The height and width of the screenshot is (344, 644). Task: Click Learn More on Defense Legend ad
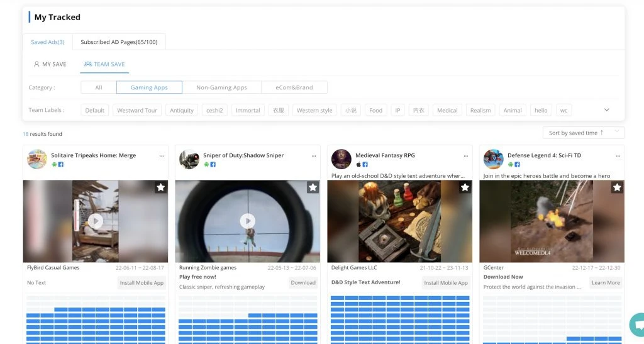[x=606, y=283]
